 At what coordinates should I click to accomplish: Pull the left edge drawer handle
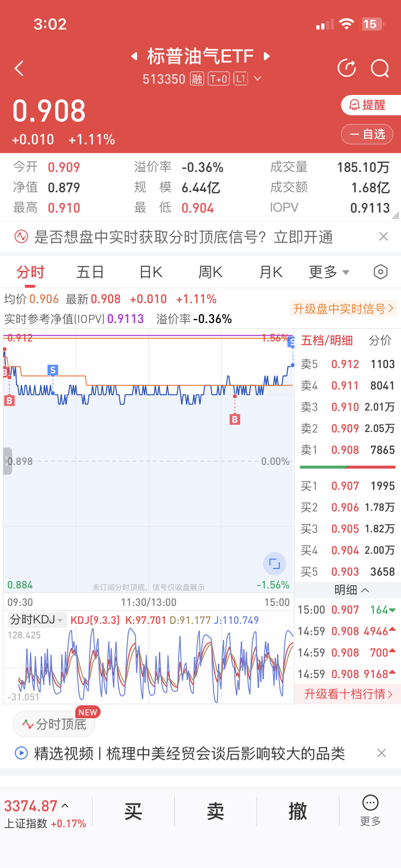click(x=7, y=461)
